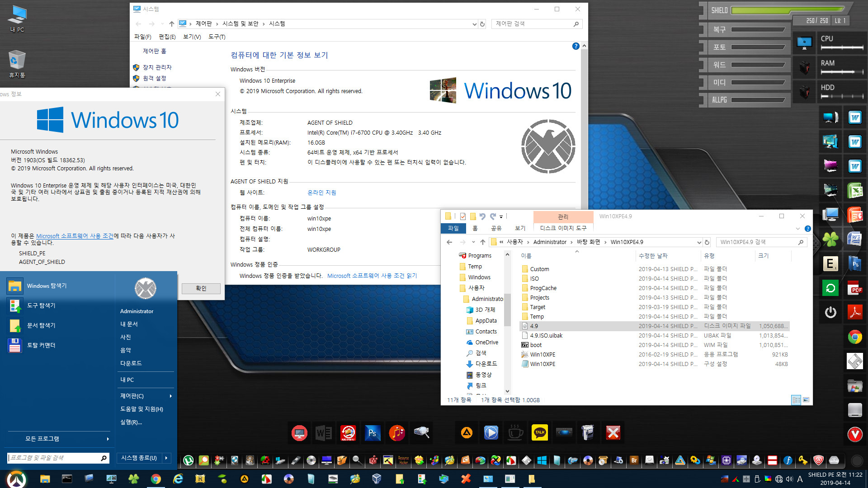Click 시스템 종료(U) in the start menu
This screenshot has width=868, height=488.
pos(138,458)
